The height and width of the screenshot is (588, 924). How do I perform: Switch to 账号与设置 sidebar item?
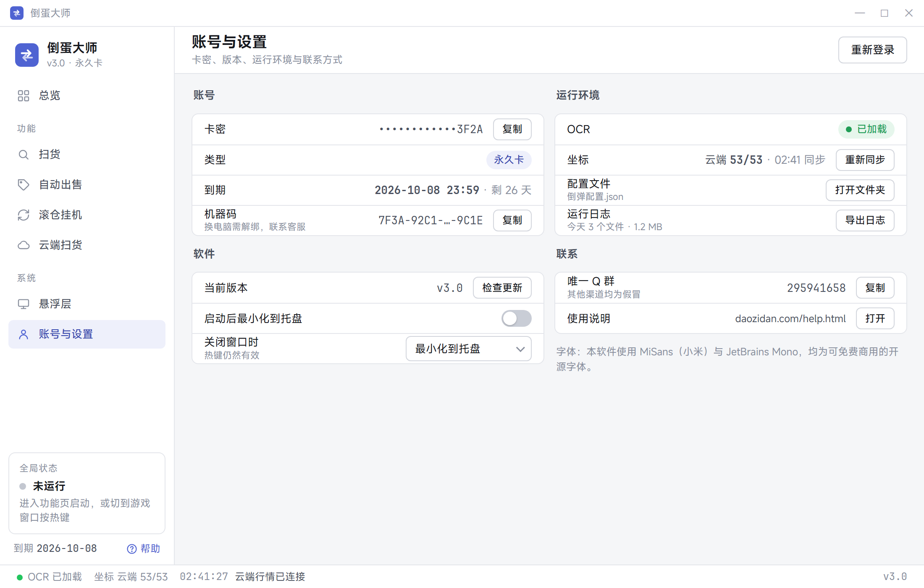click(x=87, y=334)
